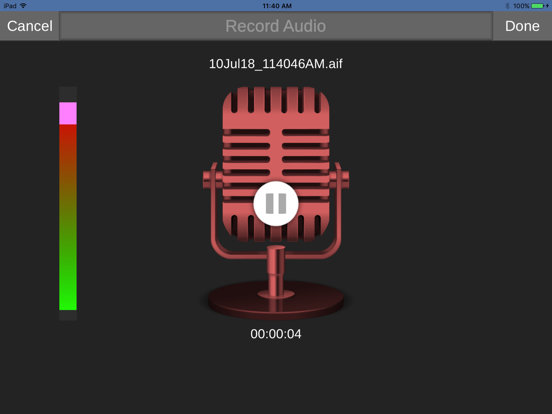
Task: Tap the Bluetooth status icon
Action: point(507,6)
